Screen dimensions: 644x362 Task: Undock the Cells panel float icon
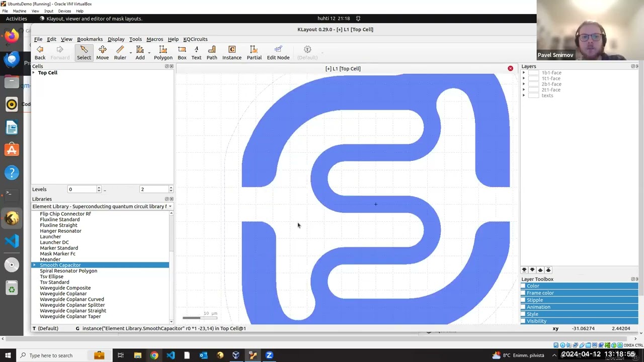click(167, 66)
